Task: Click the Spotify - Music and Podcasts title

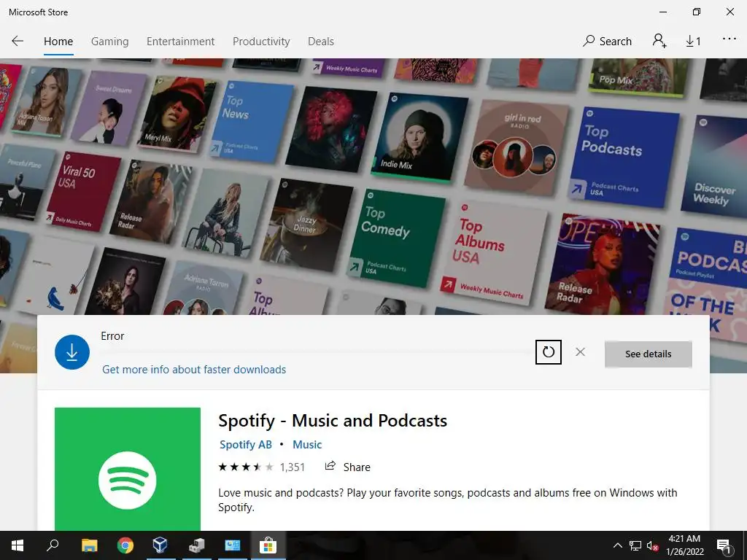Action: (333, 421)
